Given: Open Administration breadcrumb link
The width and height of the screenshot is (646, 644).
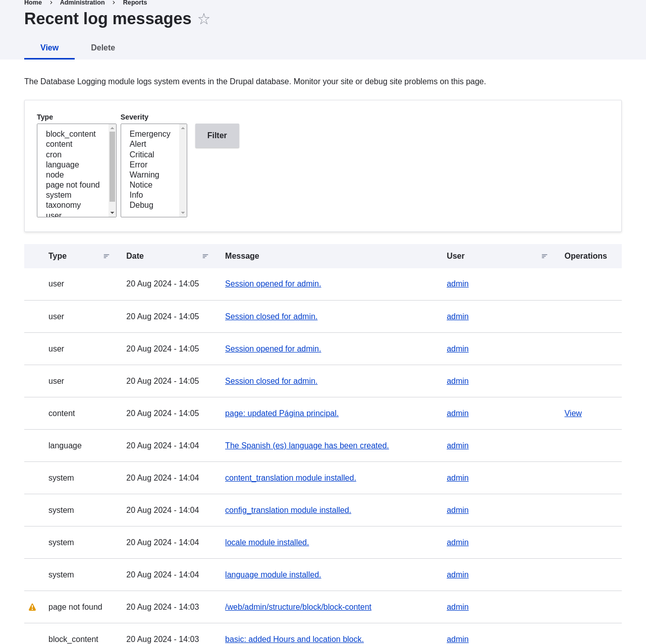Looking at the screenshot, I should pyautogui.click(x=82, y=3).
